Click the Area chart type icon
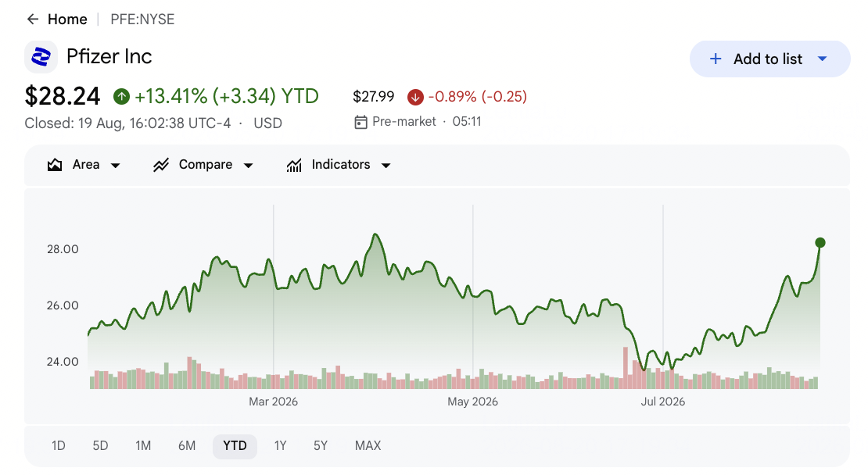 tap(55, 165)
